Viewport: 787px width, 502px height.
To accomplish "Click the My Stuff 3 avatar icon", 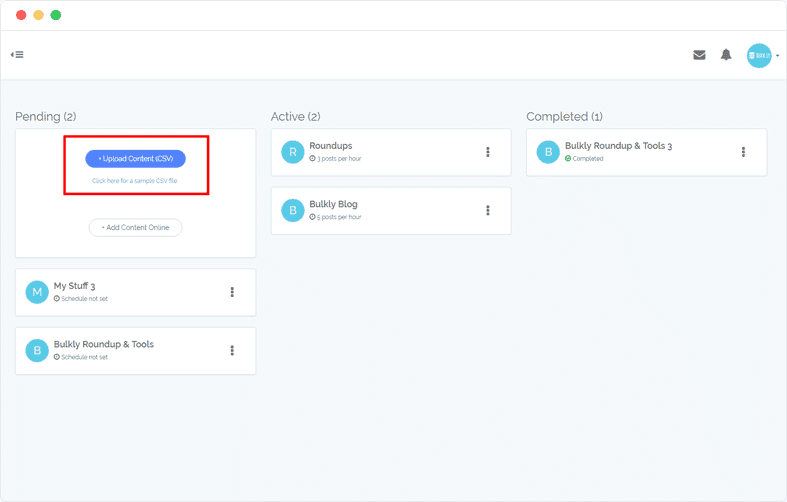I will [37, 292].
